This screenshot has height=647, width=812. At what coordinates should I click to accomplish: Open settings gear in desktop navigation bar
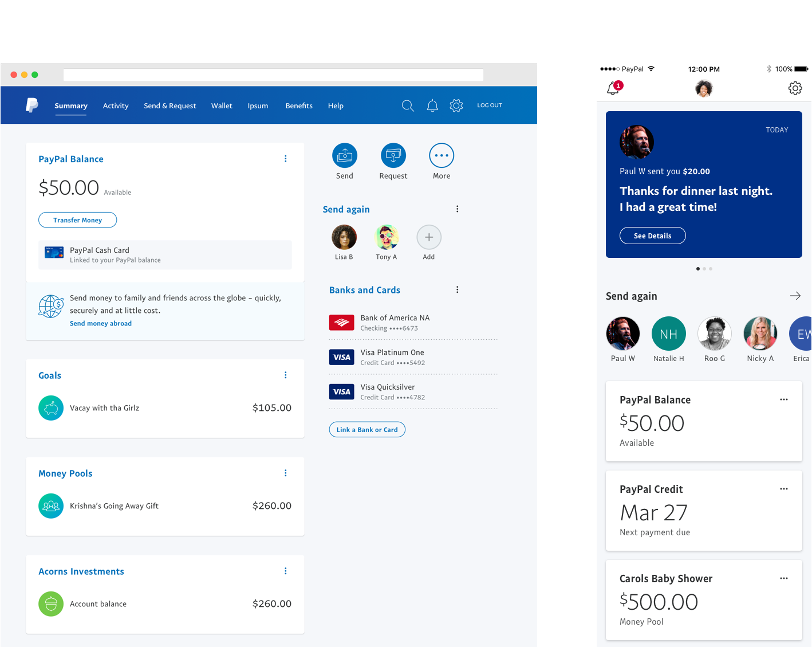pos(456,106)
